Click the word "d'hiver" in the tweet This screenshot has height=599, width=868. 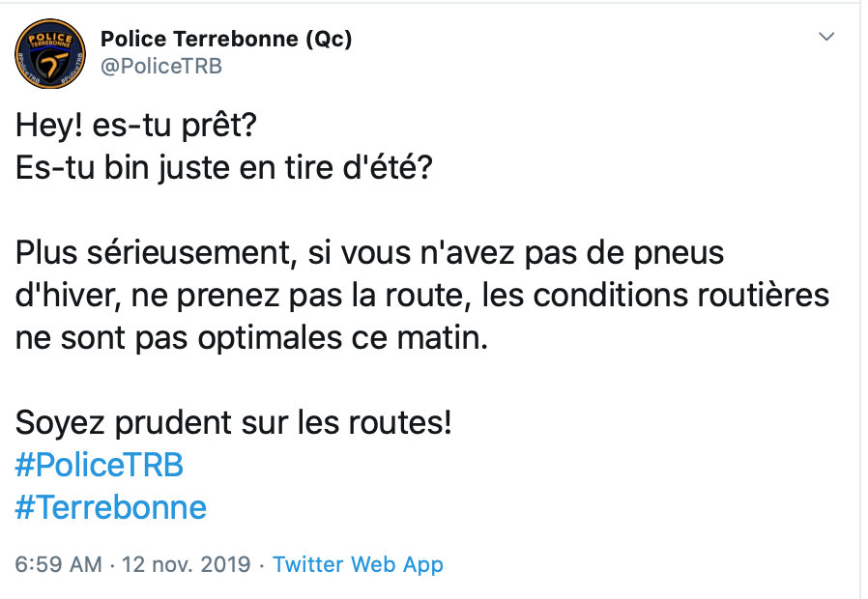click(x=67, y=297)
